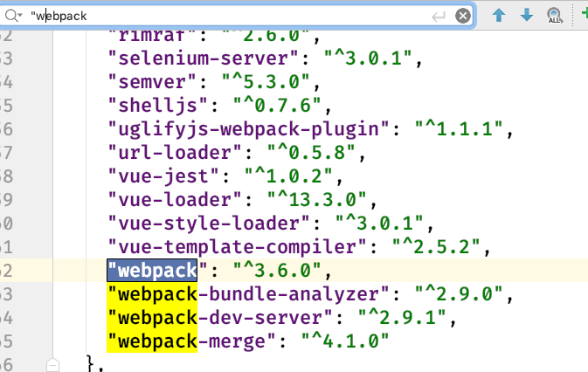Click the "vue-style-loader" key text
Screen dimensions: 588x372
pos(209,224)
